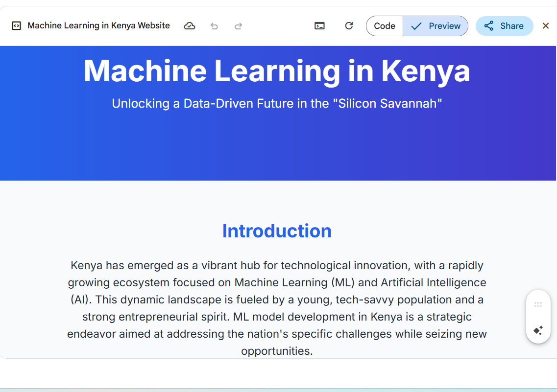Undo the last change
Image resolution: width=557 pixels, height=392 pixels.
(x=214, y=26)
